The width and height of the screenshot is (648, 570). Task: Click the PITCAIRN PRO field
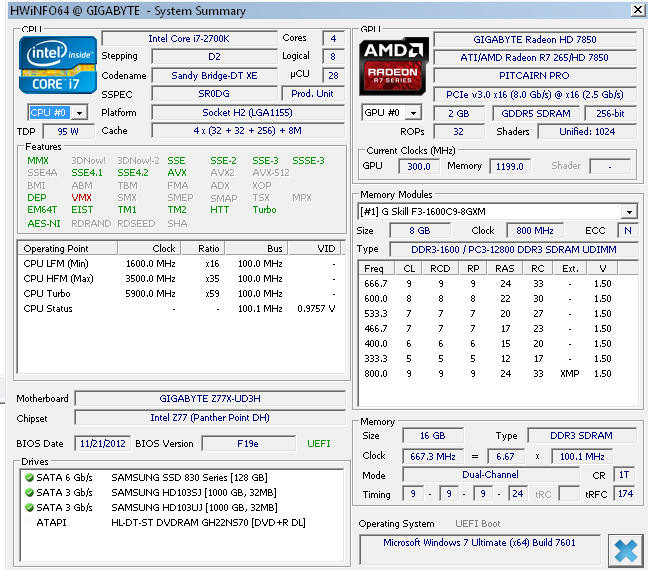(x=535, y=76)
